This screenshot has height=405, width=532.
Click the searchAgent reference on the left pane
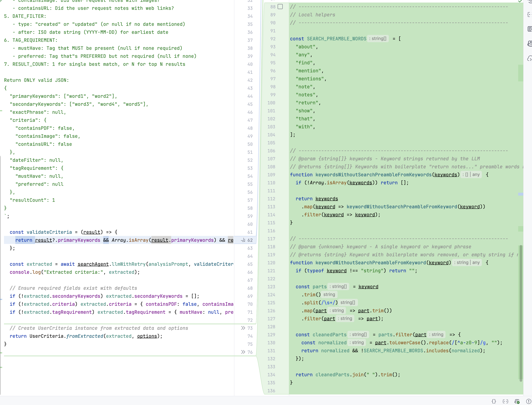[x=93, y=264]
